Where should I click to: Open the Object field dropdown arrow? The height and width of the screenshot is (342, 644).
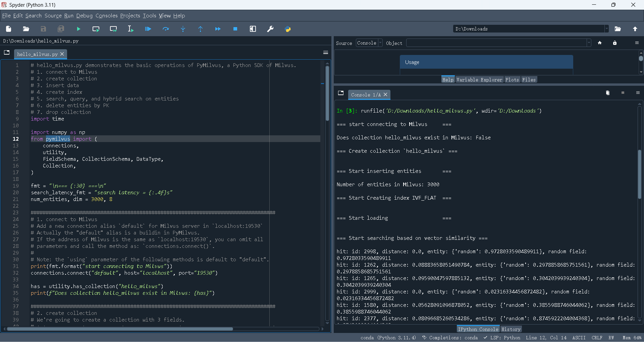(x=589, y=43)
